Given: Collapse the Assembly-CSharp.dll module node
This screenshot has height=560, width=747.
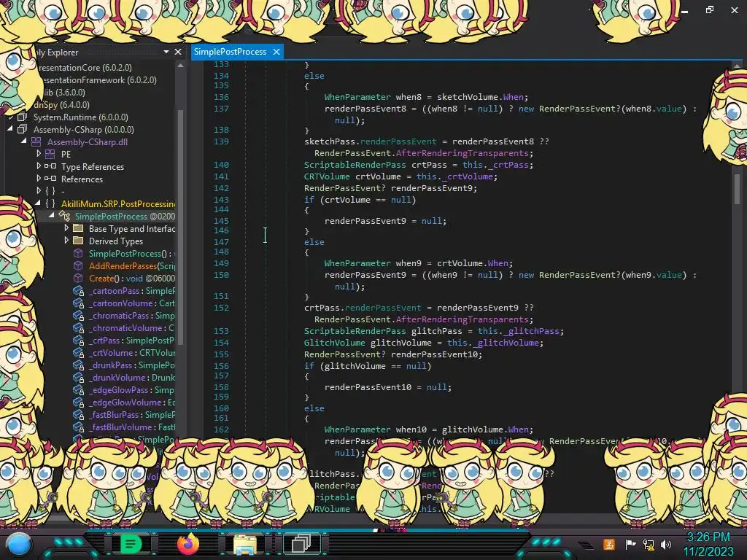Looking at the screenshot, I should coord(24,141).
